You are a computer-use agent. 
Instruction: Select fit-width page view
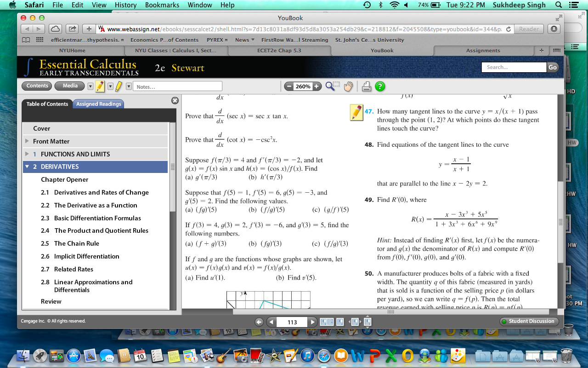(355, 322)
